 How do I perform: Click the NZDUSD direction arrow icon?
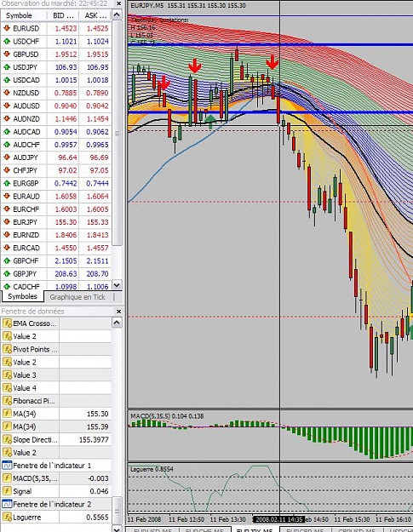[x=7, y=93]
